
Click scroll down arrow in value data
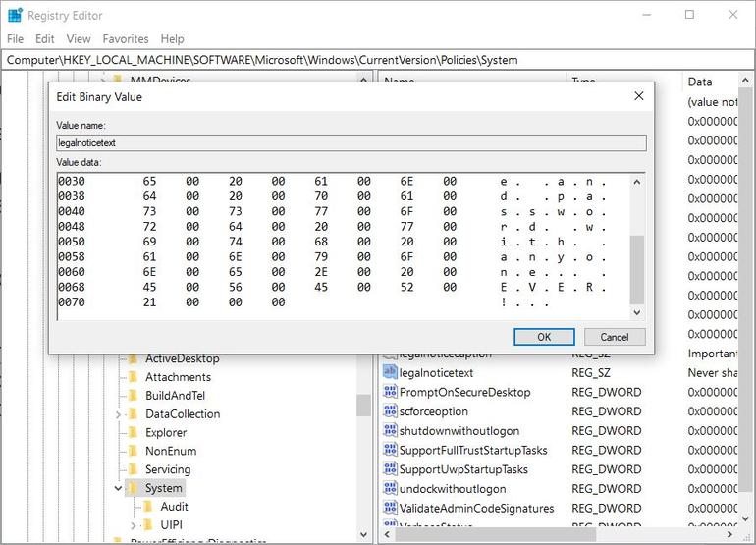(x=636, y=312)
